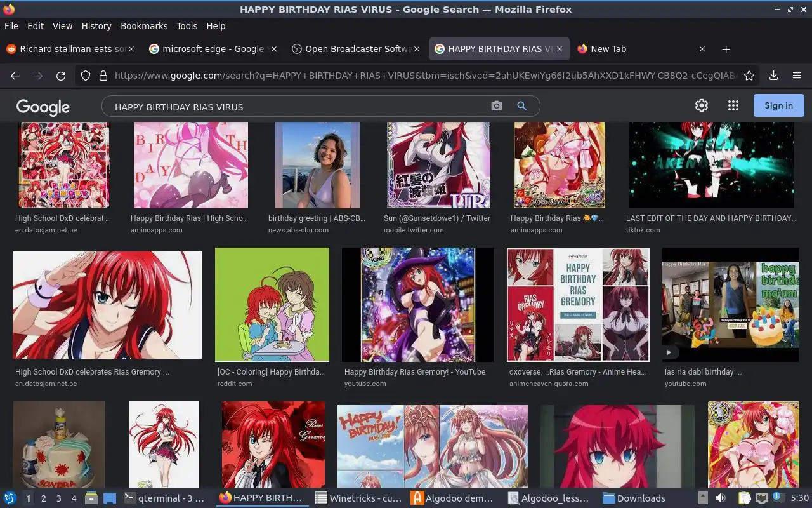Open the birthday greeting ABS-CBN result link
Viewport: 812px width, 508px height.
pyautogui.click(x=317, y=218)
